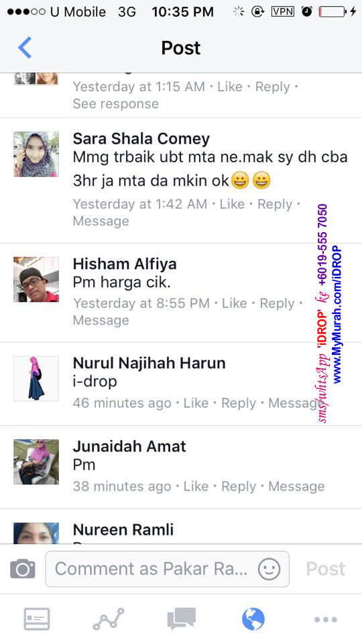This screenshot has width=362, height=644.
Task: Open the insights graph tab
Action: (x=109, y=619)
